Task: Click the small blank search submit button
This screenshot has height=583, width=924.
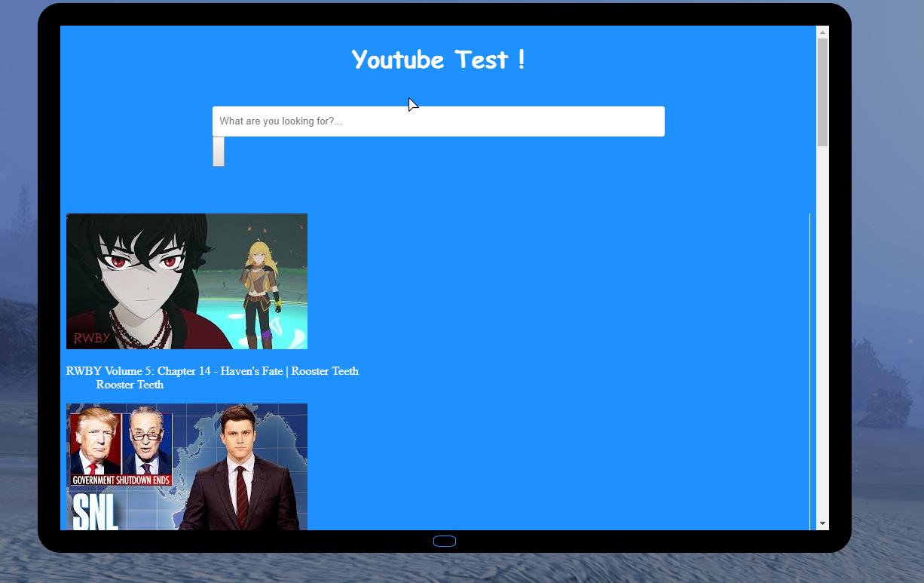Action: (x=219, y=152)
